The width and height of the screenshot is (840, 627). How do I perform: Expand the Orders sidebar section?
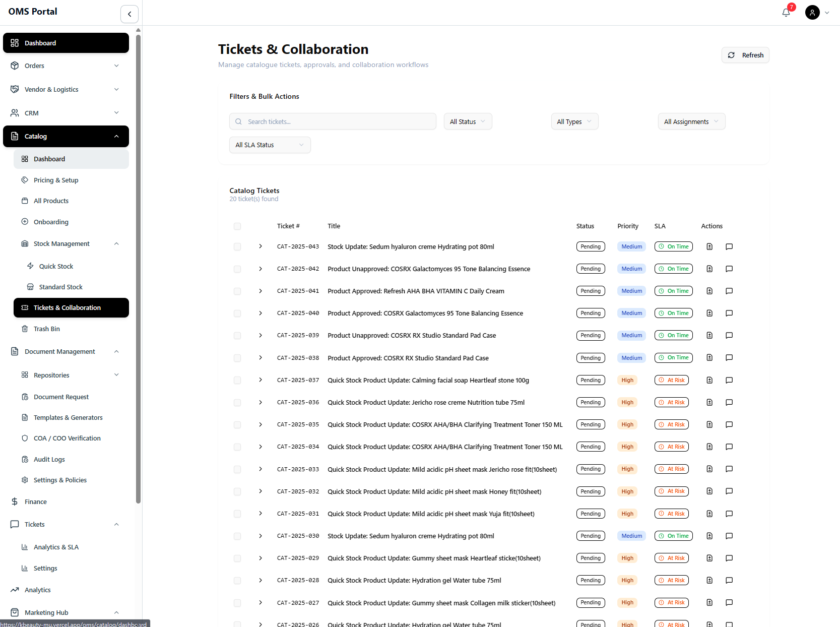pos(66,66)
